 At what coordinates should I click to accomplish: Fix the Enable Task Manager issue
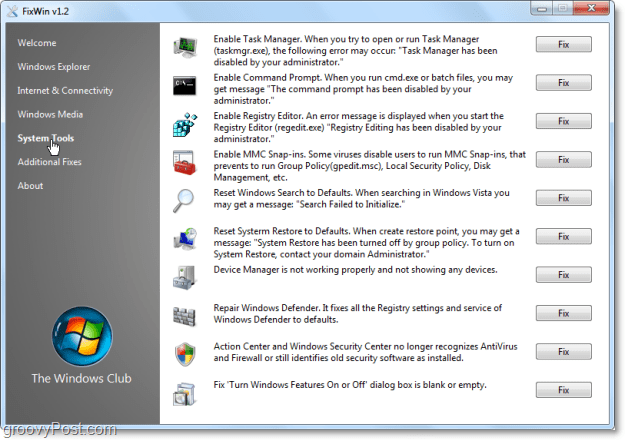(x=564, y=44)
